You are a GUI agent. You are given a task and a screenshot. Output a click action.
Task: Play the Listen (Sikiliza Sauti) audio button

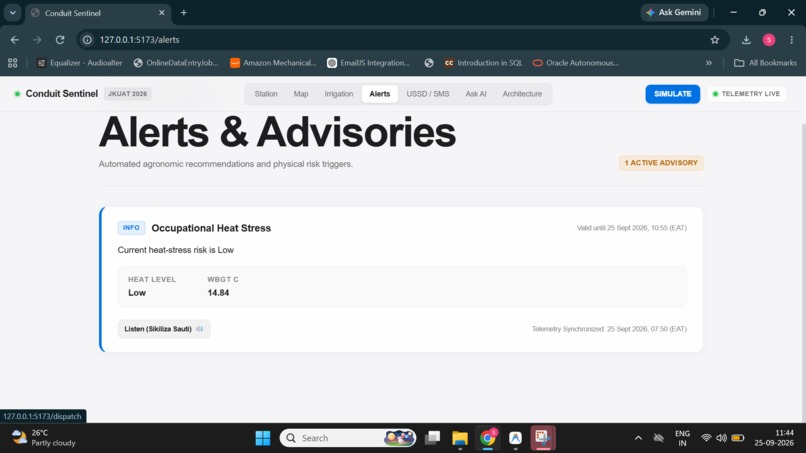click(x=164, y=329)
